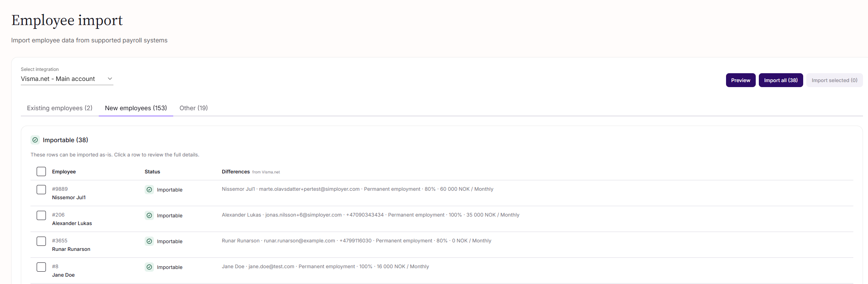Select the New employees (153) tab
Image resolution: width=868 pixels, height=284 pixels.
[136, 108]
